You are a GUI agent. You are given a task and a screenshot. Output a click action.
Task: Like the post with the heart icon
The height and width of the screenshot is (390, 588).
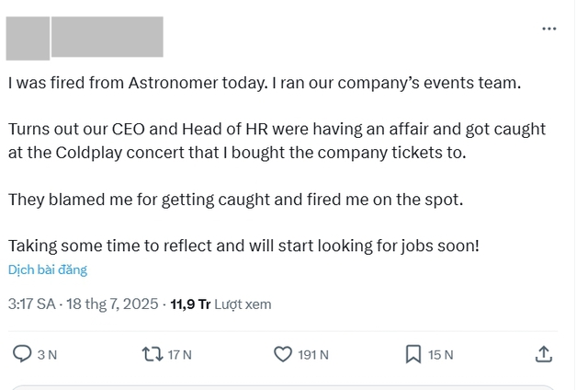(283, 354)
